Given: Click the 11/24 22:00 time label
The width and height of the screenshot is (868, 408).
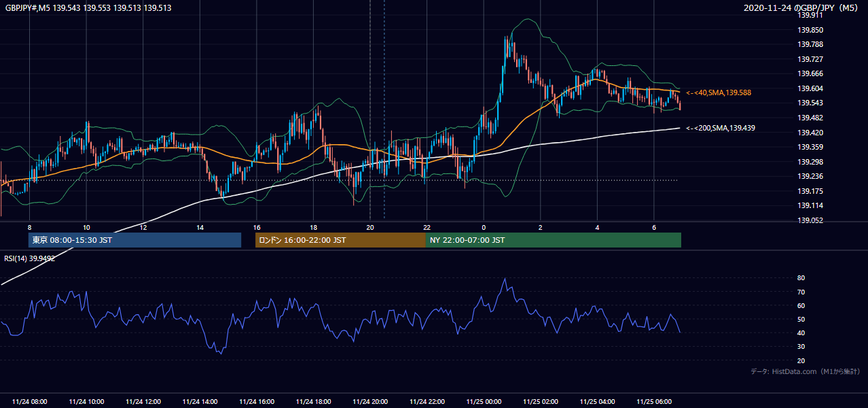Looking at the screenshot, I should (x=427, y=402).
